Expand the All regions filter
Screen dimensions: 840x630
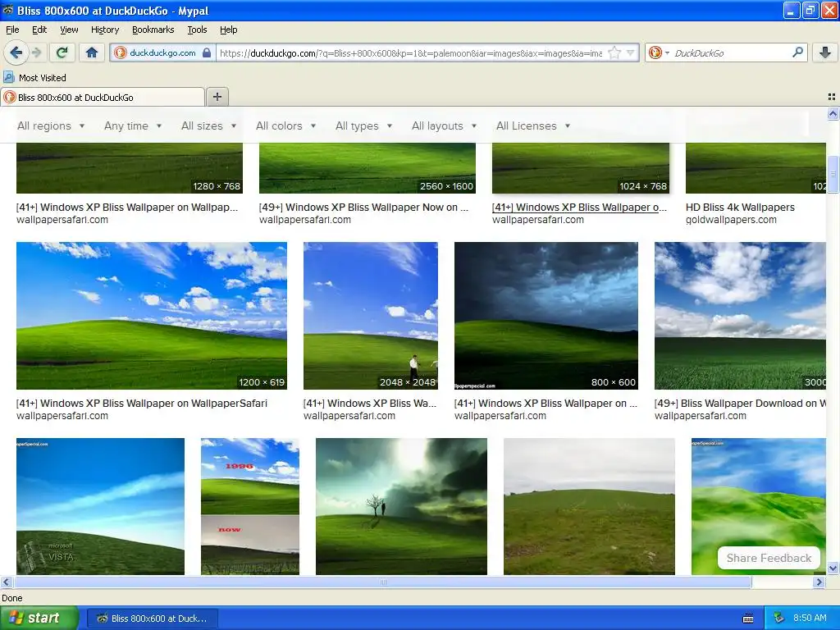(51, 126)
